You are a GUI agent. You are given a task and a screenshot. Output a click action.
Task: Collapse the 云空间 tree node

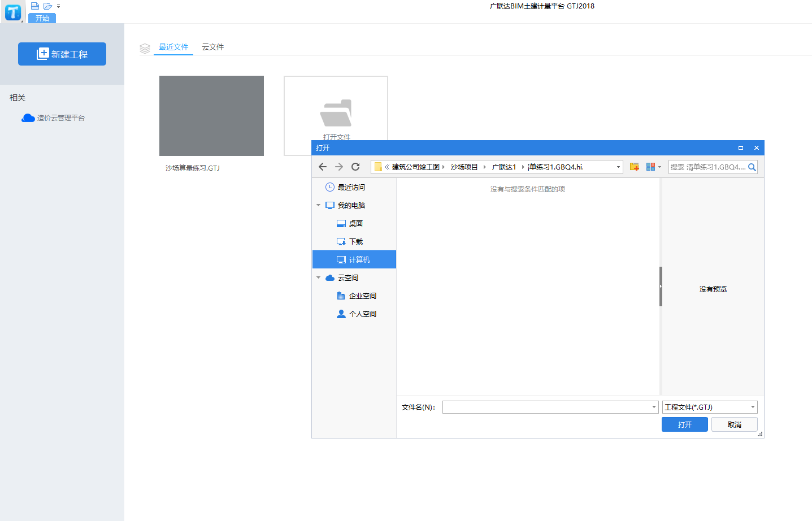click(x=319, y=278)
